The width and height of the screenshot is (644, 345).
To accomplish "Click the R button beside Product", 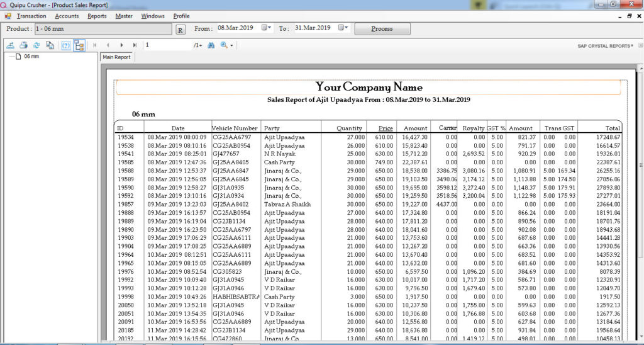I will 180,30.
